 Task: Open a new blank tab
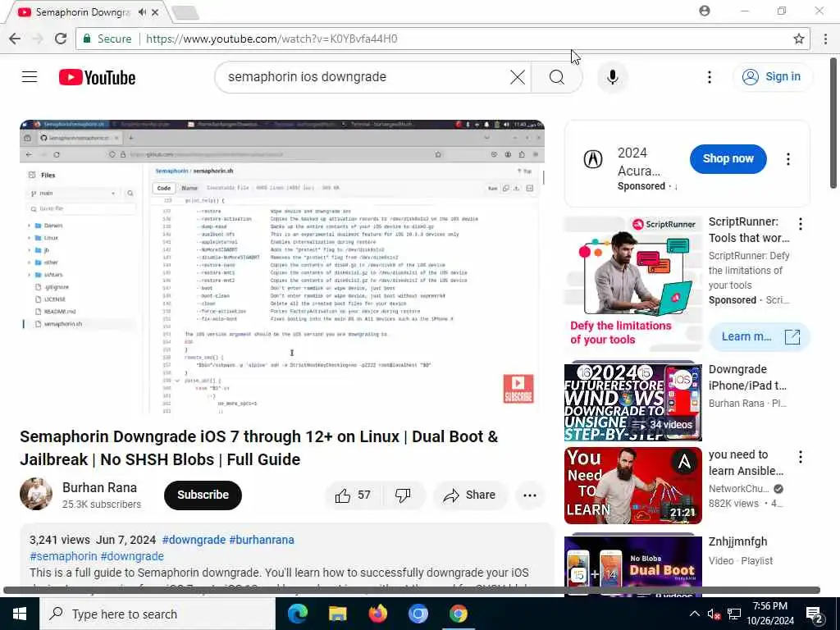click(x=185, y=13)
